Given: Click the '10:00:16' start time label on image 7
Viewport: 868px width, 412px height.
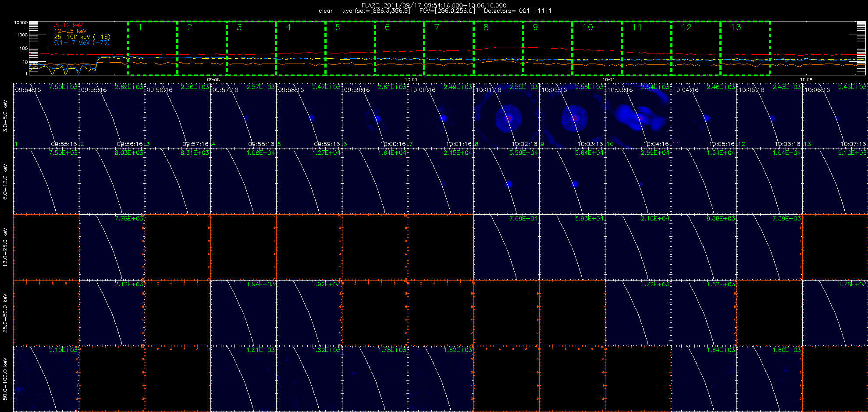Looking at the screenshot, I should point(423,90).
